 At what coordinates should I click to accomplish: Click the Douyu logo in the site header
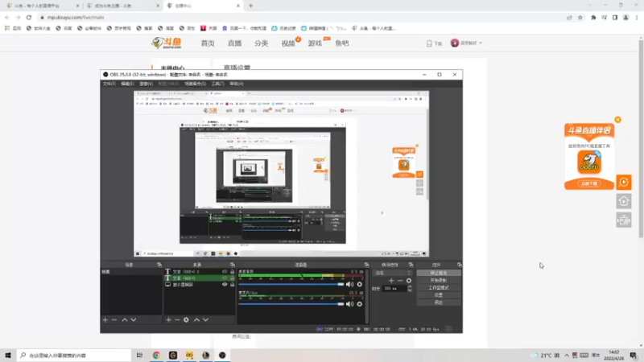tap(167, 43)
